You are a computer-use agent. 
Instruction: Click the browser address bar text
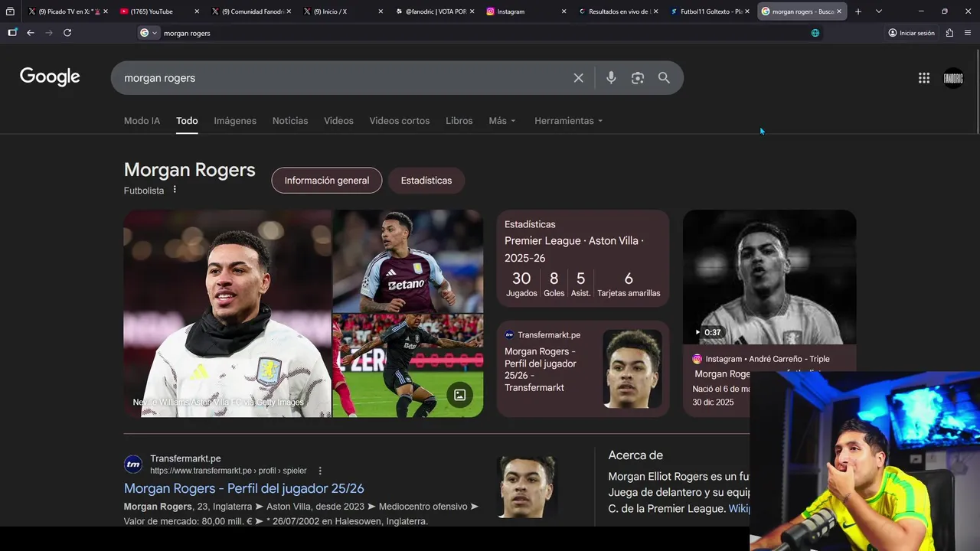(x=187, y=33)
